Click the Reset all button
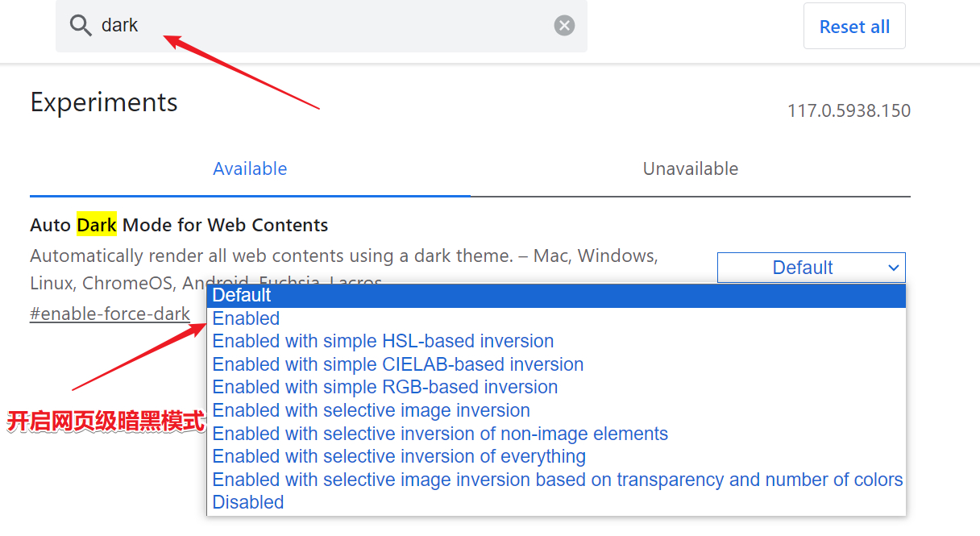This screenshot has height=536, width=980. coord(854,27)
